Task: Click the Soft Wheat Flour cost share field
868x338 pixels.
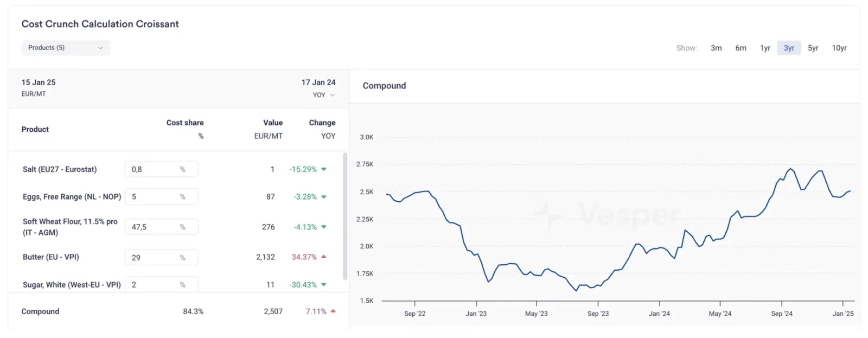Action: [161, 227]
